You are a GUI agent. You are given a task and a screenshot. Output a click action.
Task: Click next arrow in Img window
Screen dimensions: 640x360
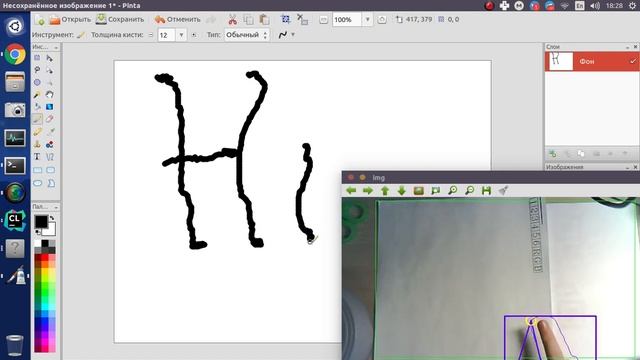click(368, 191)
